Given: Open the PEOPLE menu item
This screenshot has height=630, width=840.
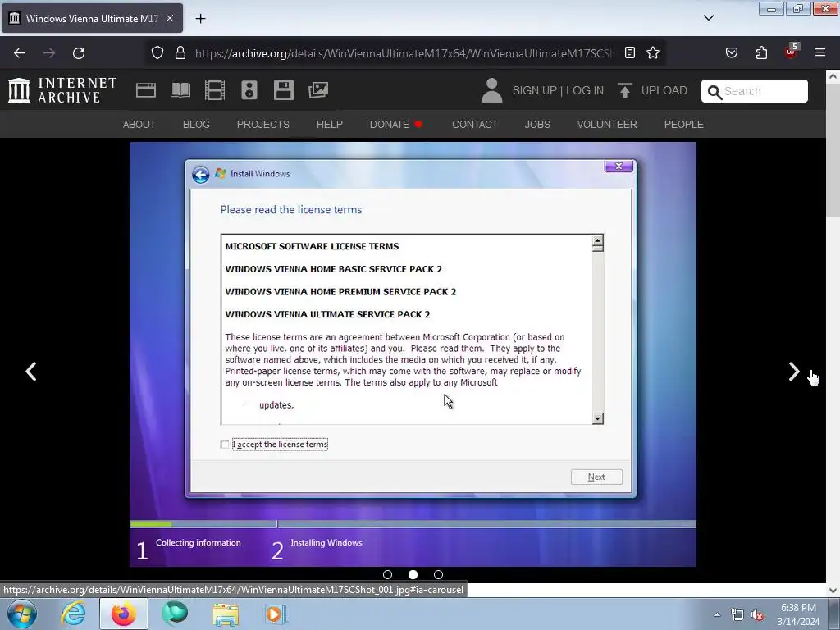Looking at the screenshot, I should pos(683,125).
